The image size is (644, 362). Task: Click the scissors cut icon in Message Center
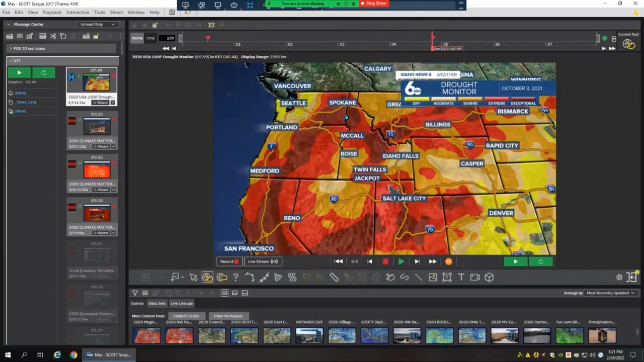[x=53, y=36]
